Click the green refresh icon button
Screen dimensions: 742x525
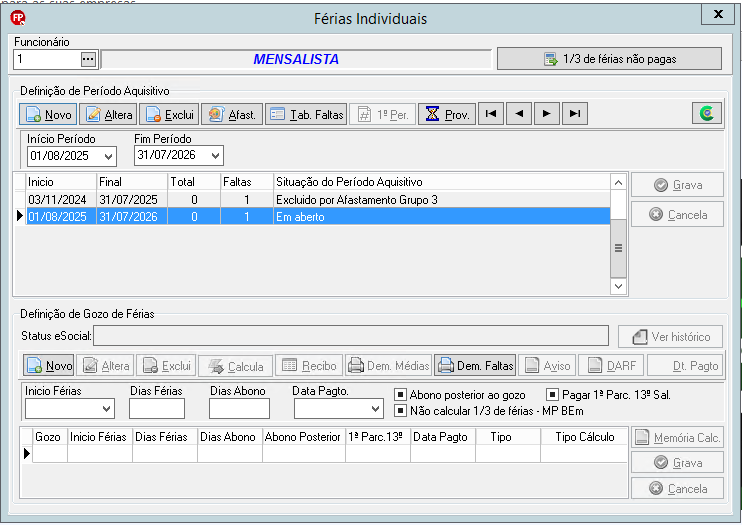click(x=707, y=113)
